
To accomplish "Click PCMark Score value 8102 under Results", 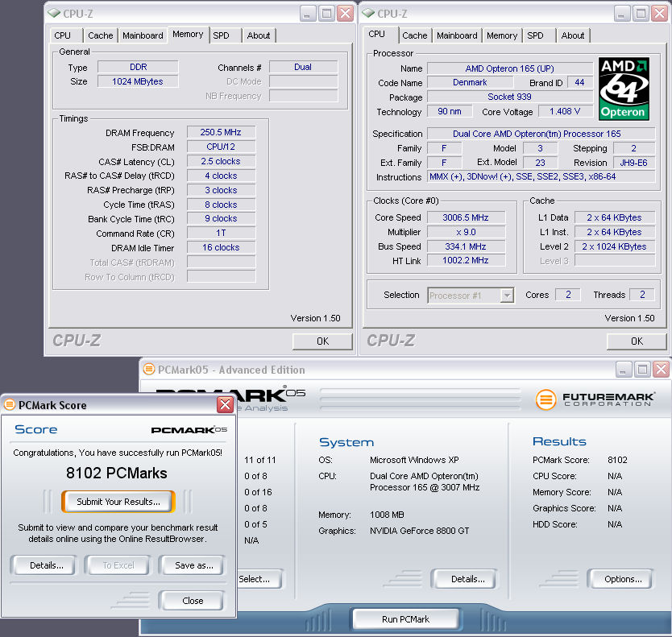I will (617, 460).
